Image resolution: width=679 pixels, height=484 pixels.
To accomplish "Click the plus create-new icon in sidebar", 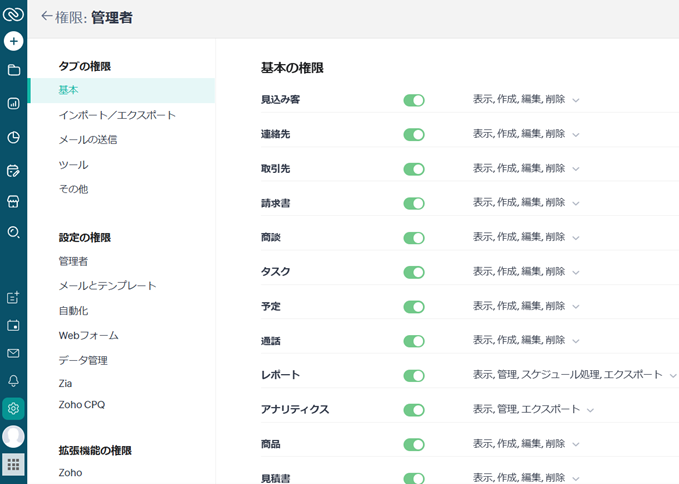I will (x=13, y=41).
